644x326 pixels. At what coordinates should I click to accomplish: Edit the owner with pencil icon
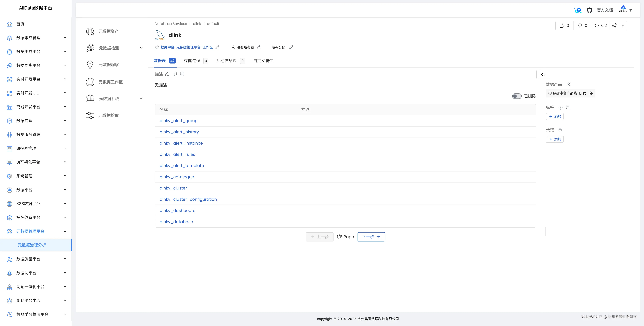[x=259, y=47]
